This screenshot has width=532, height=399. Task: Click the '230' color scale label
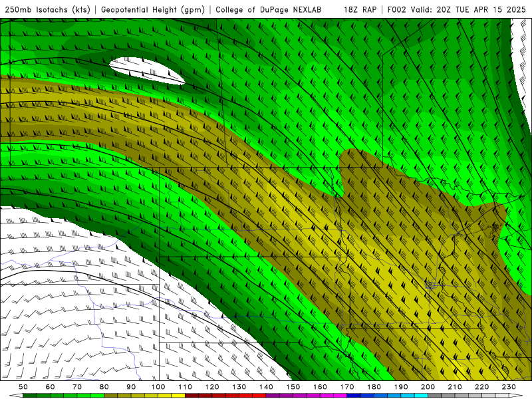pos(509,387)
